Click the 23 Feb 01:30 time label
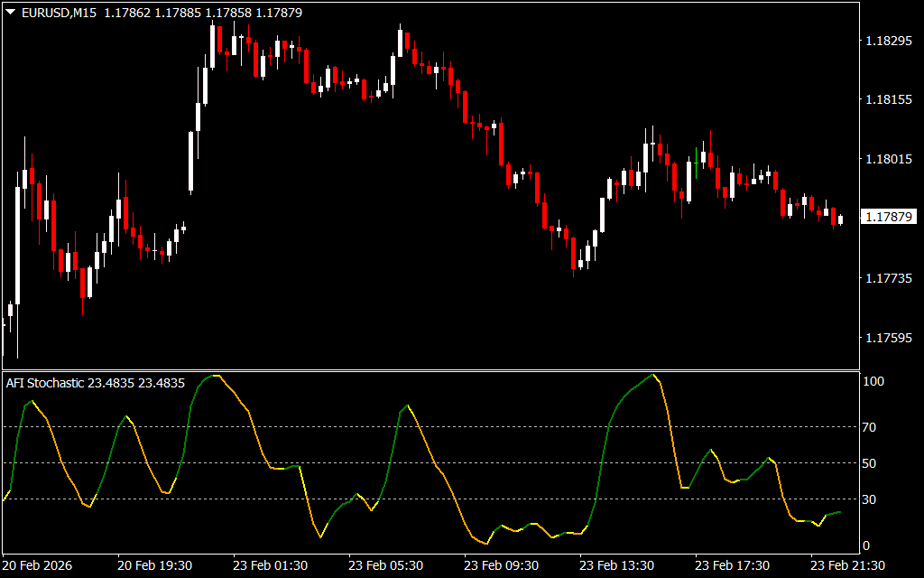The height and width of the screenshot is (578, 924). pyautogui.click(x=271, y=565)
